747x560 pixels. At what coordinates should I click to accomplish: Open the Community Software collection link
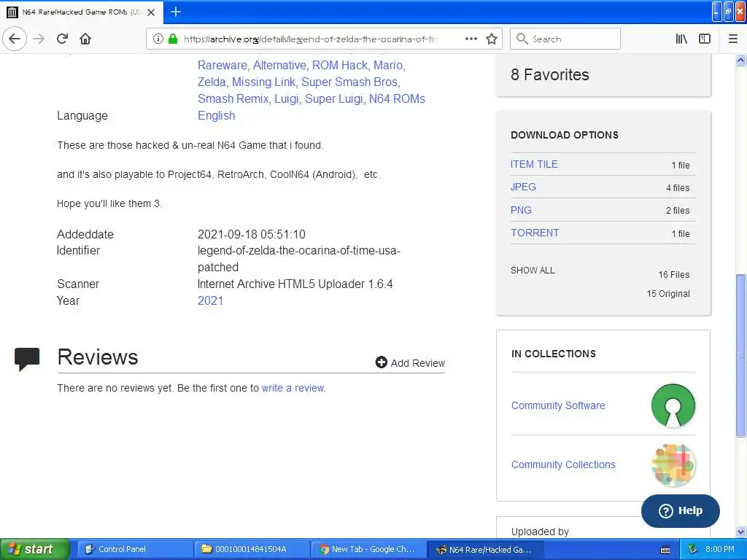[558, 405]
